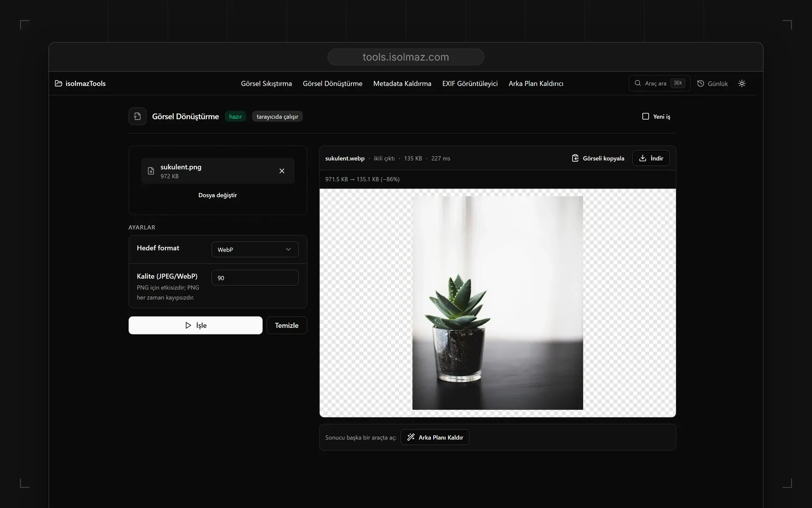Click the tools.isolmaz.com address bar
The height and width of the screenshot is (508, 812).
click(x=406, y=57)
